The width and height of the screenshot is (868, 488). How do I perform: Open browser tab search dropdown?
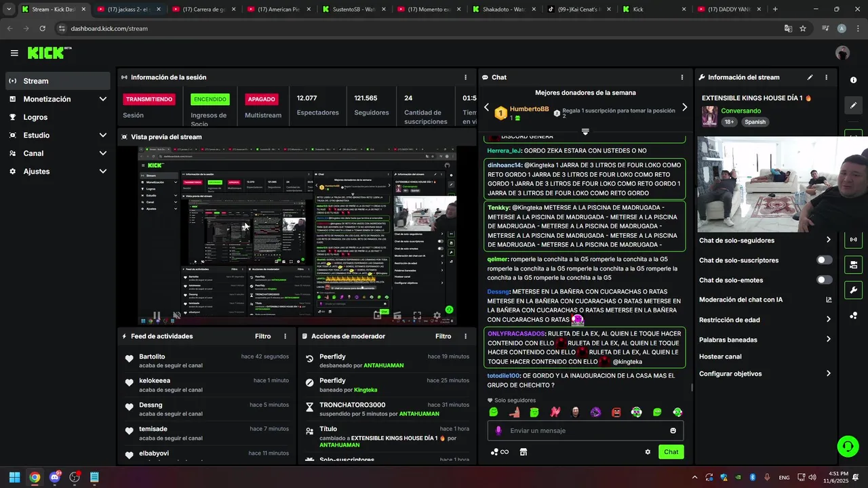click(x=8, y=9)
